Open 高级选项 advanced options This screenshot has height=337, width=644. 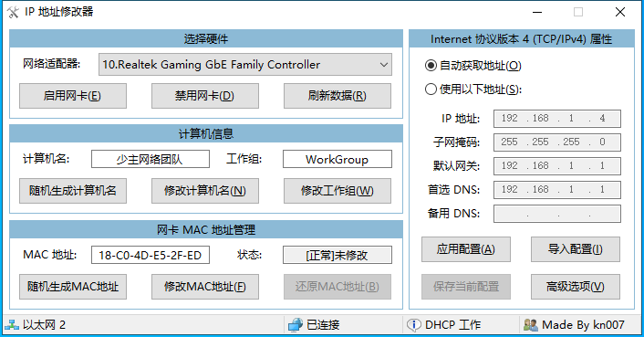click(575, 287)
